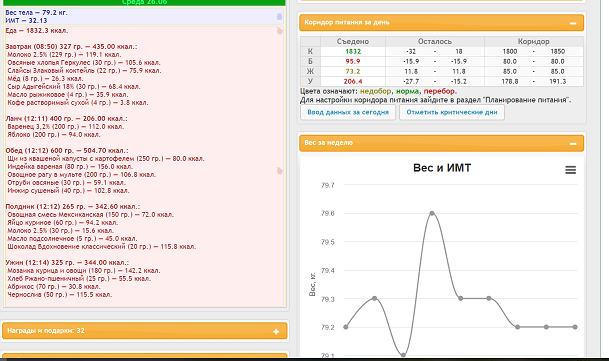This screenshot has width=609, height=361.
Task: Click the green 1832 eaten calories cell
Action: pos(353,51)
